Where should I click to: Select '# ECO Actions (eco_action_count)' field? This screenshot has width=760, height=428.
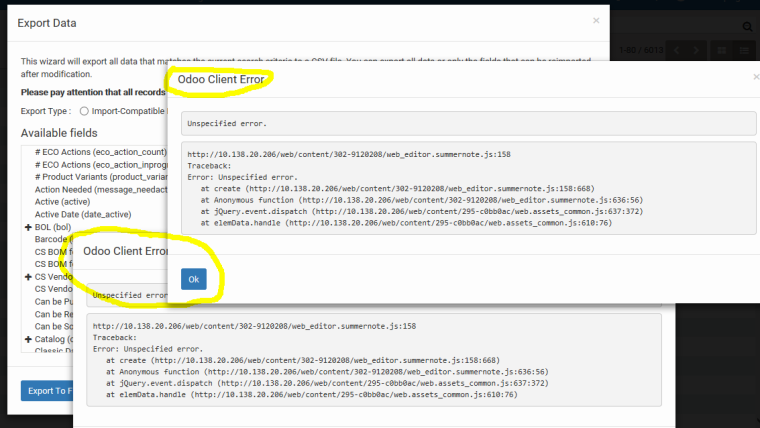(101, 152)
